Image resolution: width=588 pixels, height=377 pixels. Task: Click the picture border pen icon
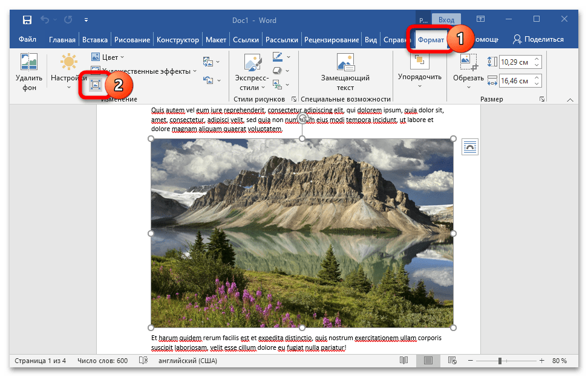(278, 57)
